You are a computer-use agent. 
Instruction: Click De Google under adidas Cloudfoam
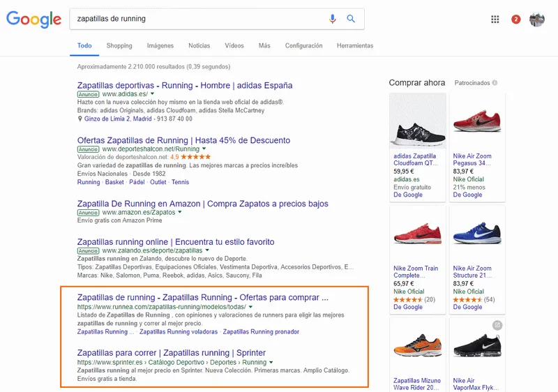point(408,195)
